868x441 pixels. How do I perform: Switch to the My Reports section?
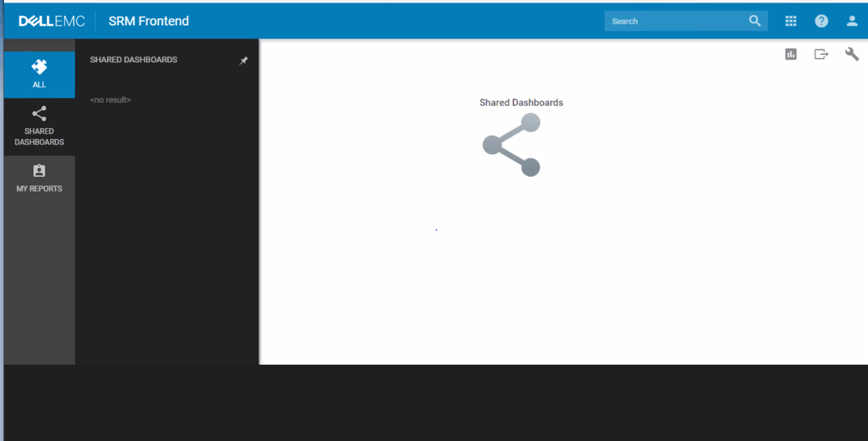tap(39, 188)
